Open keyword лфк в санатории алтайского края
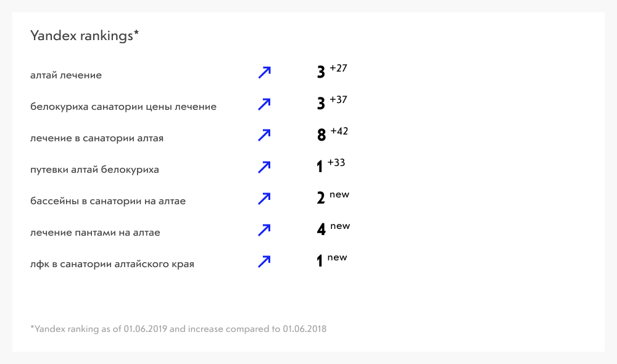 tap(112, 264)
